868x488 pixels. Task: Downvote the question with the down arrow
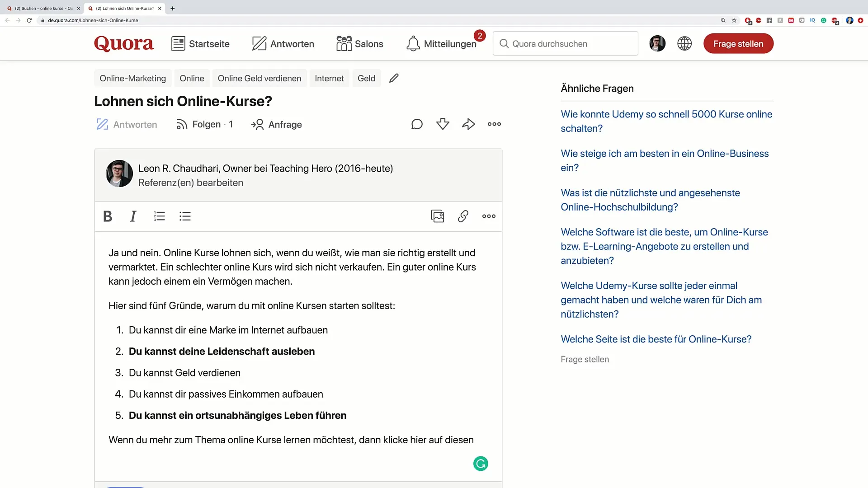443,124
